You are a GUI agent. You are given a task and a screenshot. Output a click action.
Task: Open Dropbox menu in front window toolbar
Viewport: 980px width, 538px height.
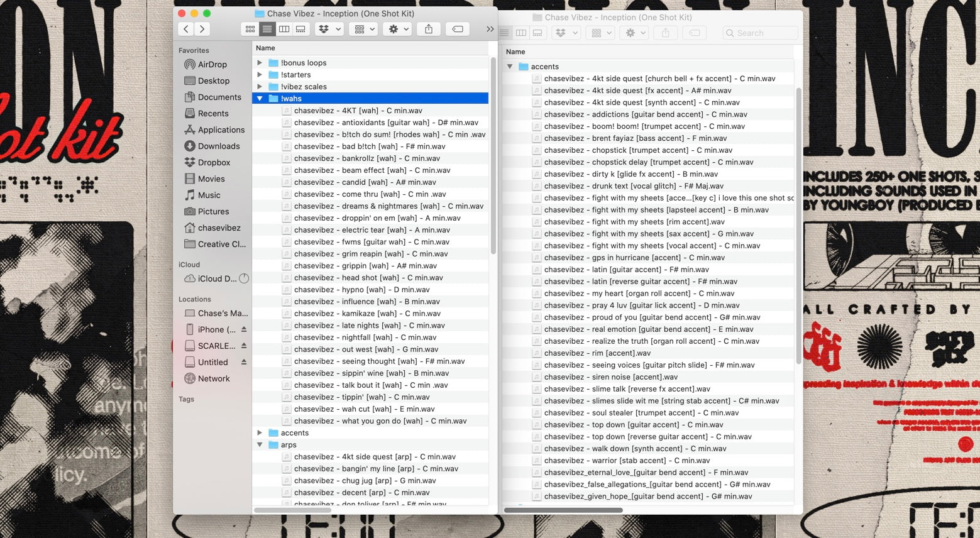(329, 29)
